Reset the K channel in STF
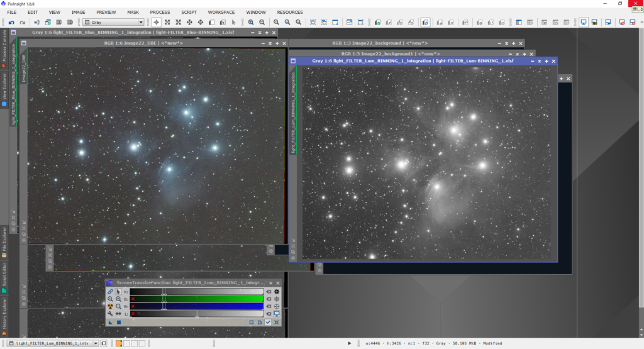Screen dimensions: 644x349 pos(269,292)
